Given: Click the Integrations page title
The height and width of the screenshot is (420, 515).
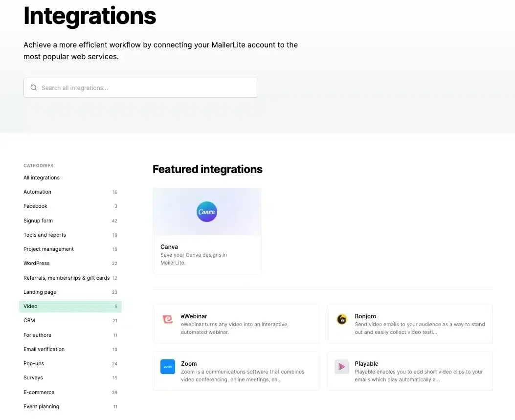Looking at the screenshot, I should (90, 16).
